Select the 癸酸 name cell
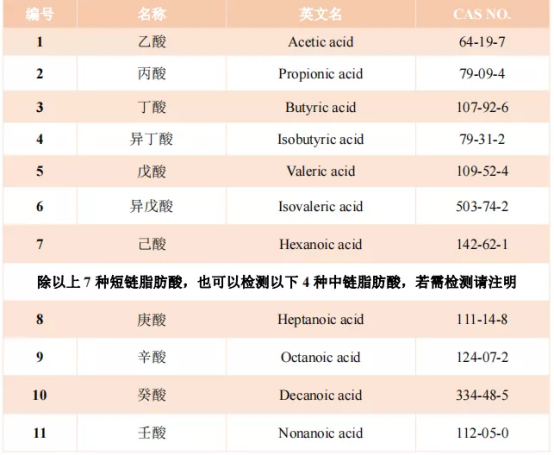Image resolution: width=554 pixels, height=455 pixels. pos(152,395)
